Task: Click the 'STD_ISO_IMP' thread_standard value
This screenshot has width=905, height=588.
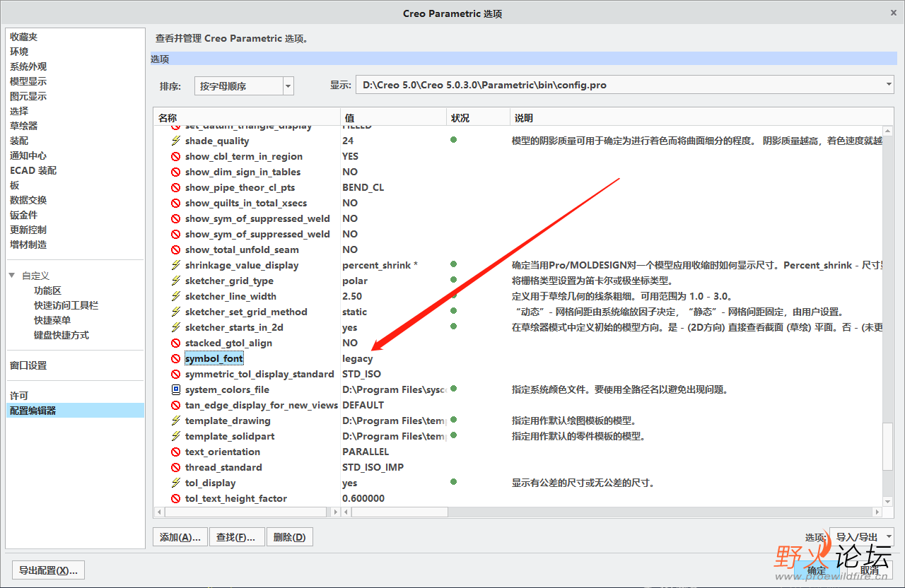Action: [373, 467]
